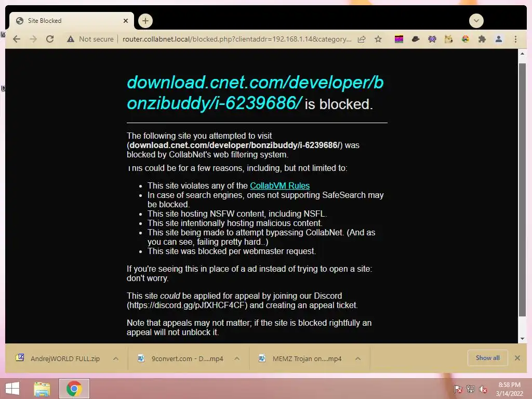Open the clock showing 8:58 PM
Viewport: 532px width, 399px height.
[509, 389]
